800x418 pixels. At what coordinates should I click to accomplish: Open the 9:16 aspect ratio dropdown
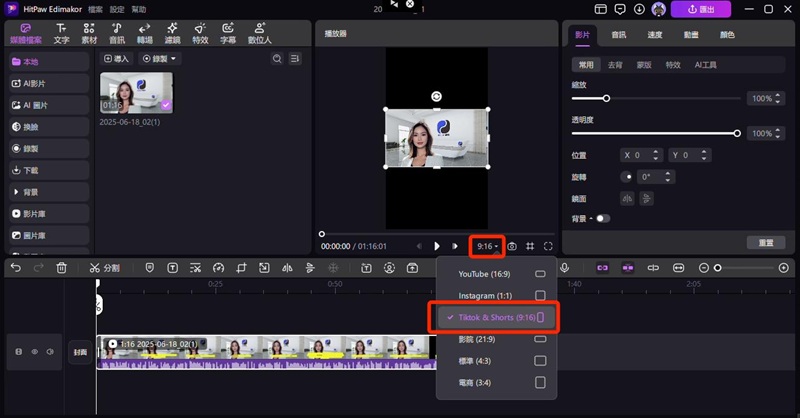pyautogui.click(x=487, y=246)
